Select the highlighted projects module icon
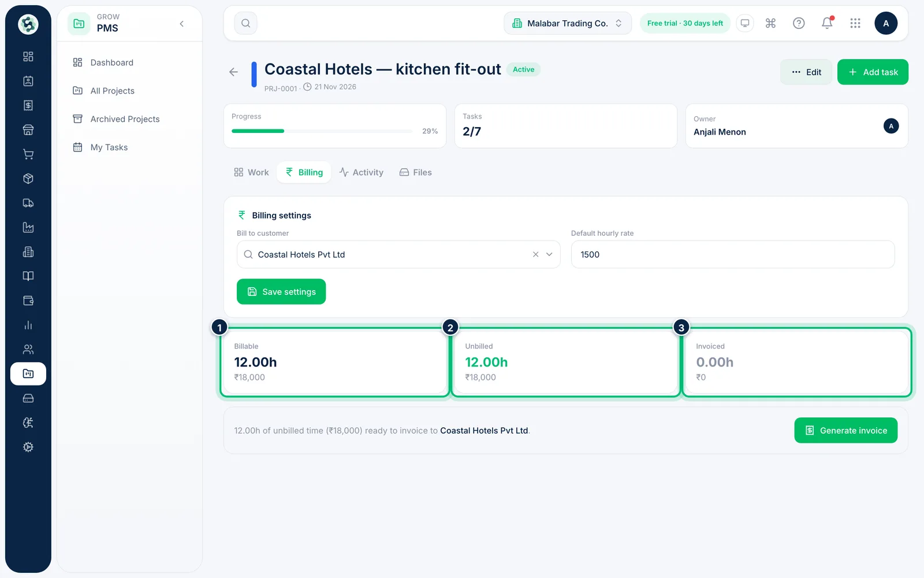 pos(28,373)
